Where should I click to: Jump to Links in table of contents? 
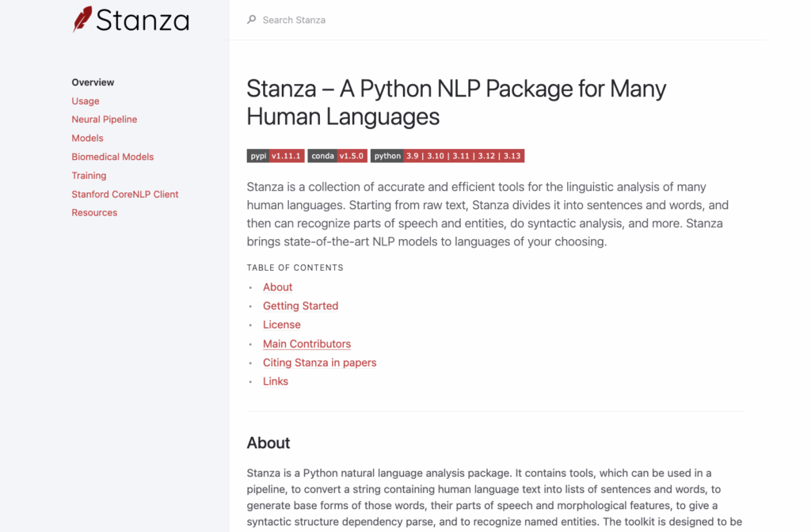click(276, 382)
